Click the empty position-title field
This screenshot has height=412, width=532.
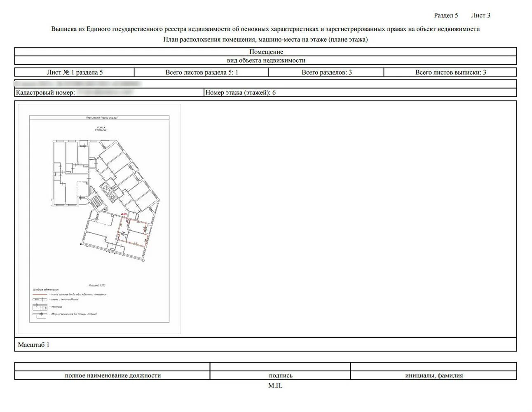pos(112,367)
